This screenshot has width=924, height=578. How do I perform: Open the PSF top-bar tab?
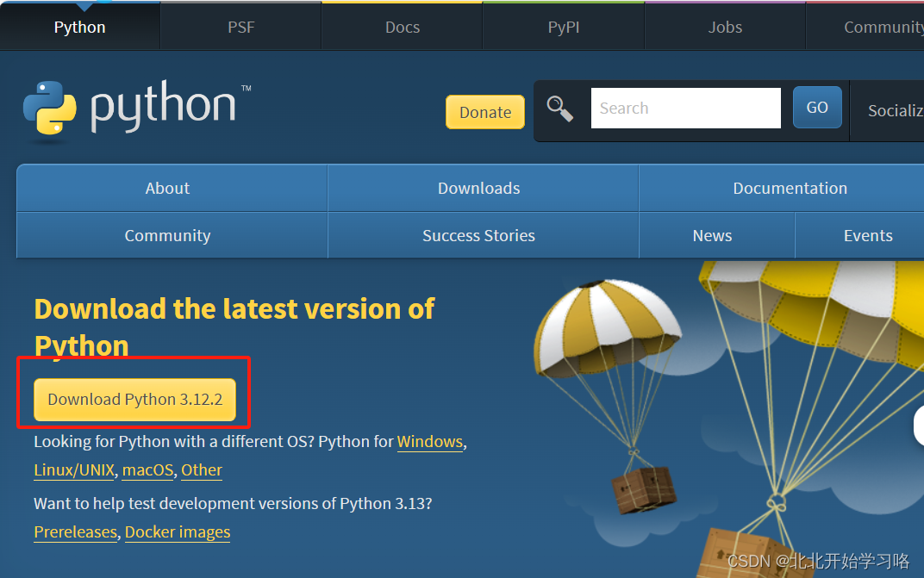[241, 27]
